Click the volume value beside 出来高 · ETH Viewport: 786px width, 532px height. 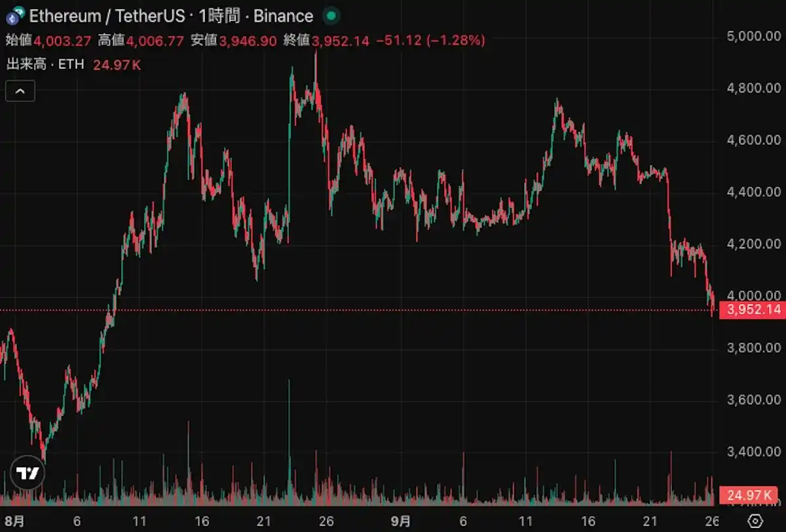(117, 64)
